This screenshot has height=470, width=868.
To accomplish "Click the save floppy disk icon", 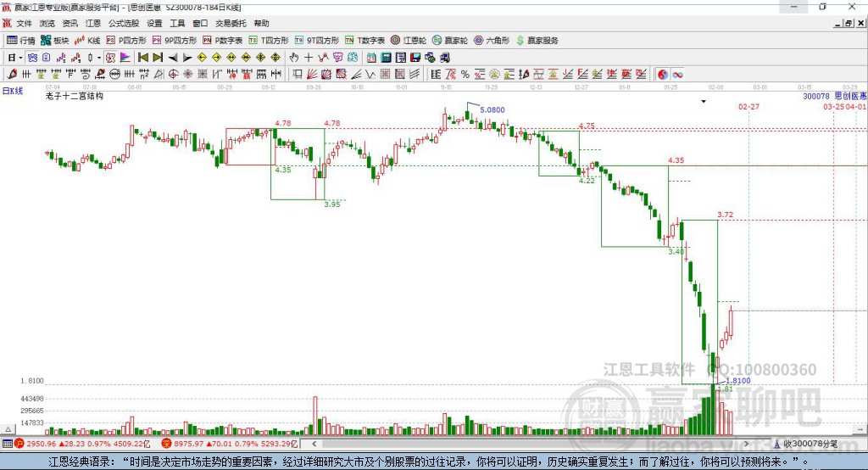I will coord(415,58).
